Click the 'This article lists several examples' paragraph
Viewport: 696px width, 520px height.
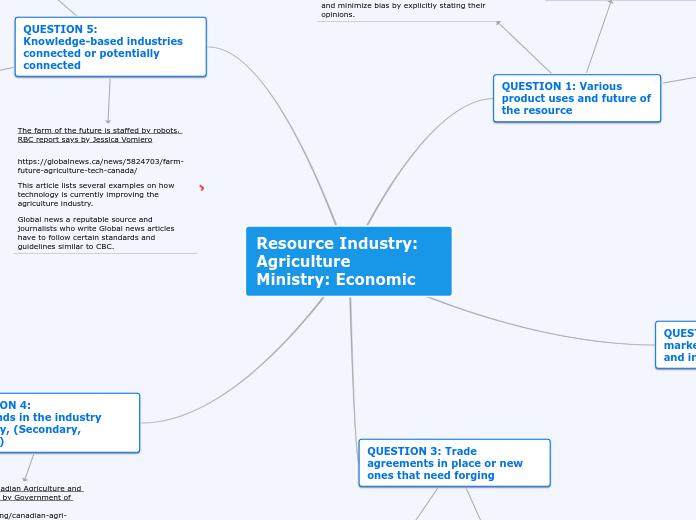tap(96, 195)
